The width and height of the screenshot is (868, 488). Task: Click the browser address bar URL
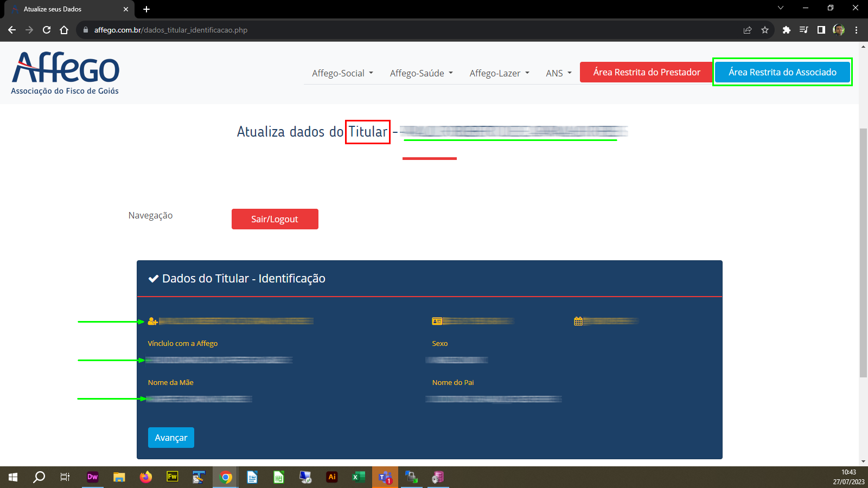coord(171,30)
